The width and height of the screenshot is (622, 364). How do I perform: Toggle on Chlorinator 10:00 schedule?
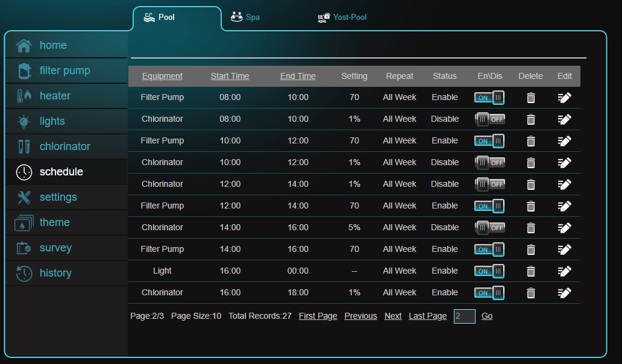[489, 163]
